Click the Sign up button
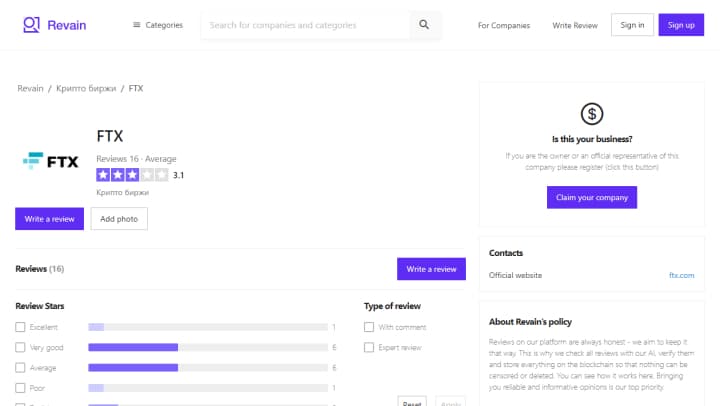This screenshot has width=720, height=406. coord(681,25)
